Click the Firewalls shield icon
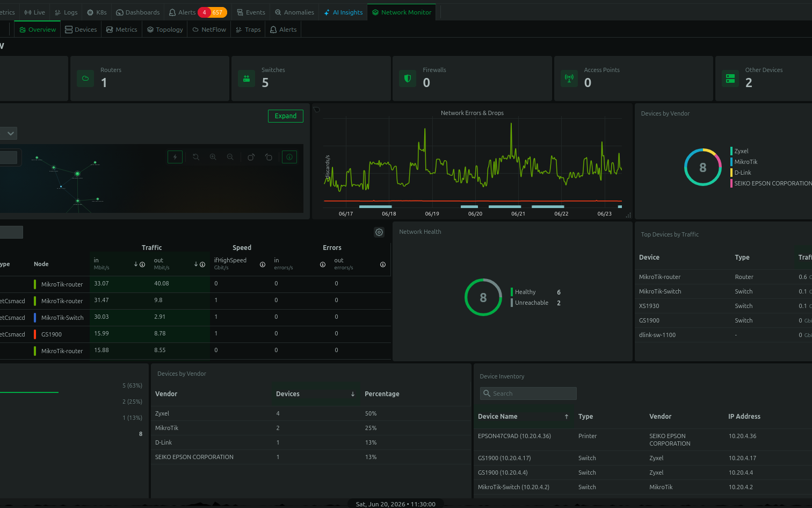This screenshot has height=508, width=812. click(x=408, y=78)
